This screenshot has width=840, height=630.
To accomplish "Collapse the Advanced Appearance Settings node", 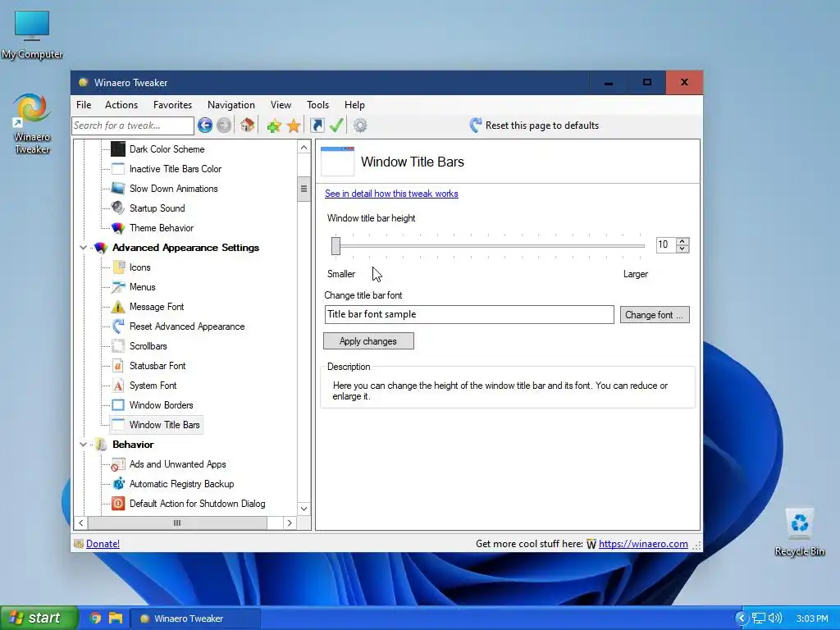I will click(x=83, y=248).
